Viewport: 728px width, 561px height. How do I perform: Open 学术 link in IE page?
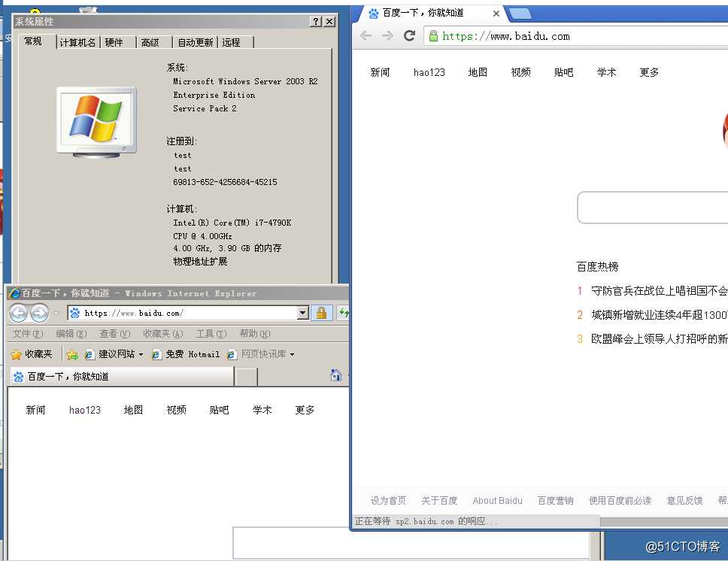click(x=262, y=410)
